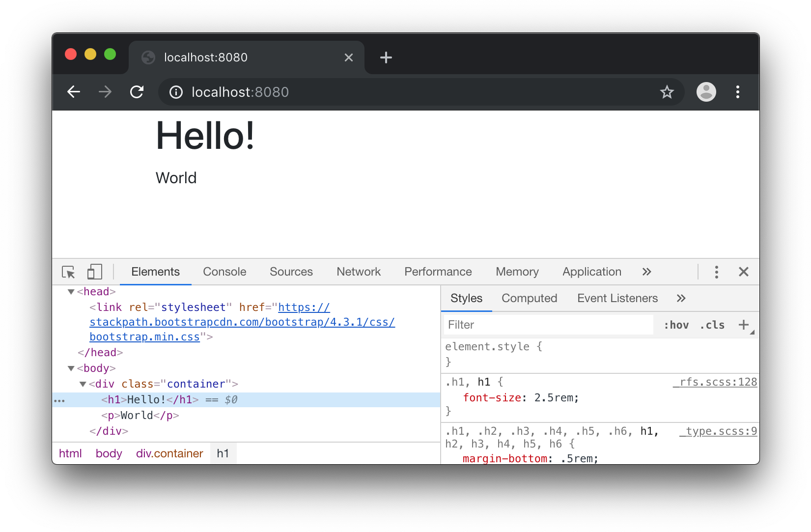
Task: Click the World paragraph on the page
Action: pyautogui.click(x=176, y=178)
